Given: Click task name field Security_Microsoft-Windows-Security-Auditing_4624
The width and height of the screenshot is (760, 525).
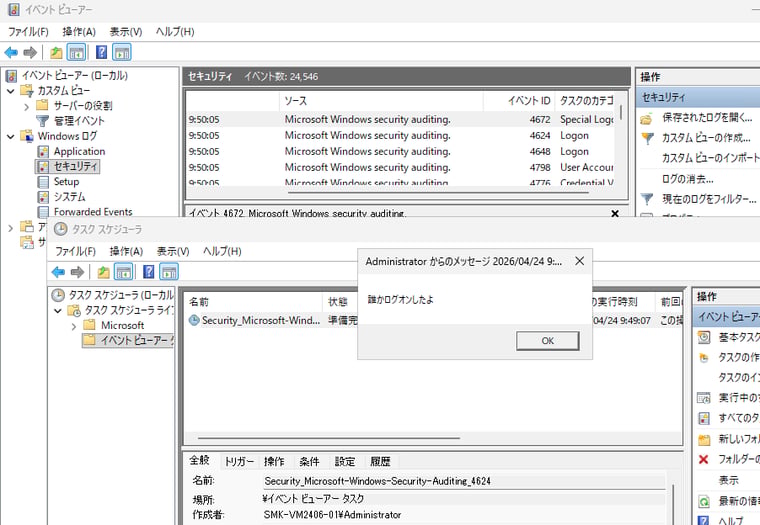Looking at the screenshot, I should coord(464,481).
